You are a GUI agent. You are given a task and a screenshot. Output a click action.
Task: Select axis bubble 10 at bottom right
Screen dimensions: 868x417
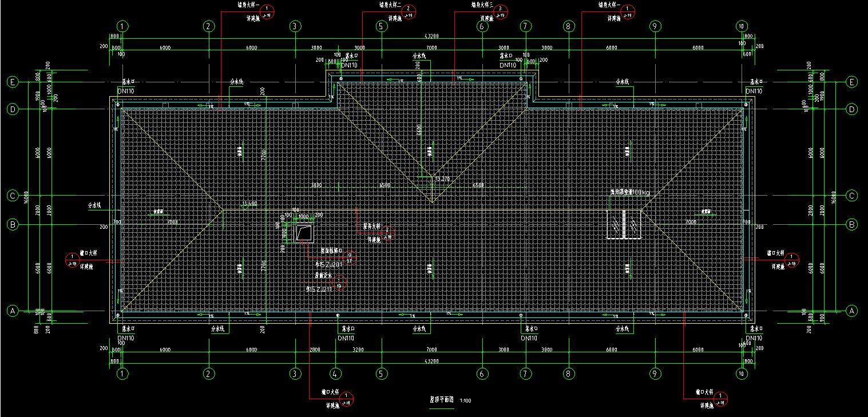tap(741, 374)
